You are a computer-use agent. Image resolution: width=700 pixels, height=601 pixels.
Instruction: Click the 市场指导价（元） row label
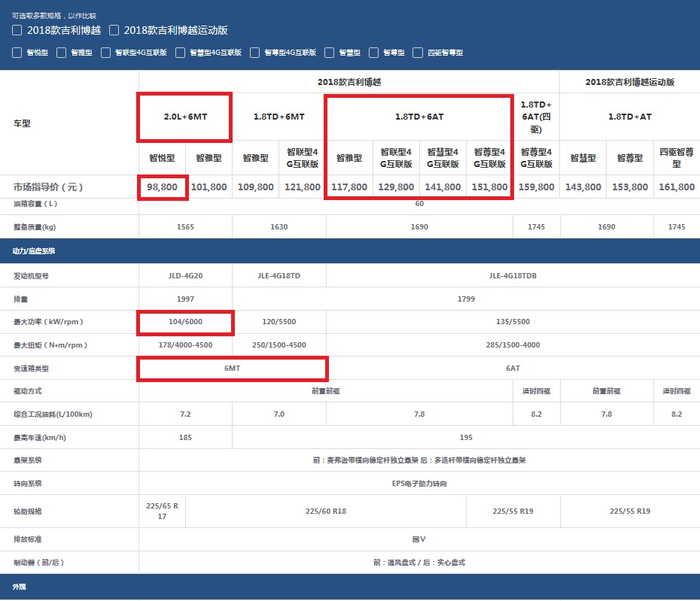[48, 187]
